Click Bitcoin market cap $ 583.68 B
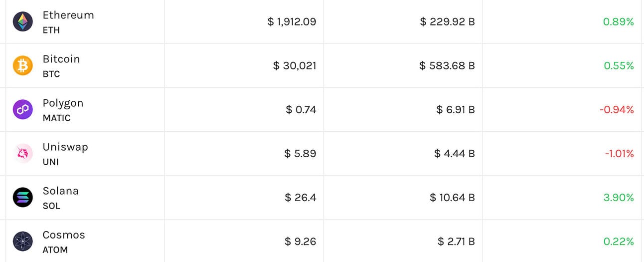 click(x=447, y=65)
